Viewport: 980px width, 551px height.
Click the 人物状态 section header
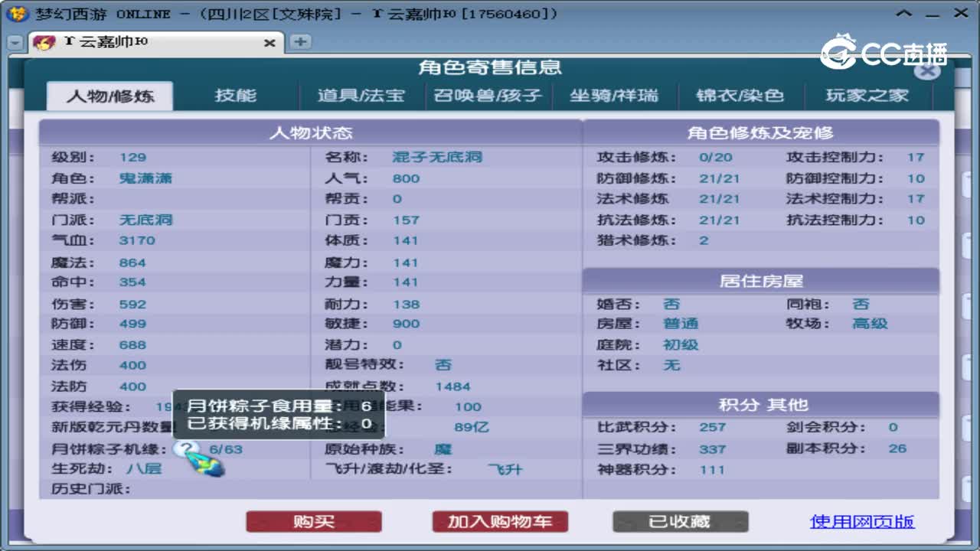pos(311,132)
